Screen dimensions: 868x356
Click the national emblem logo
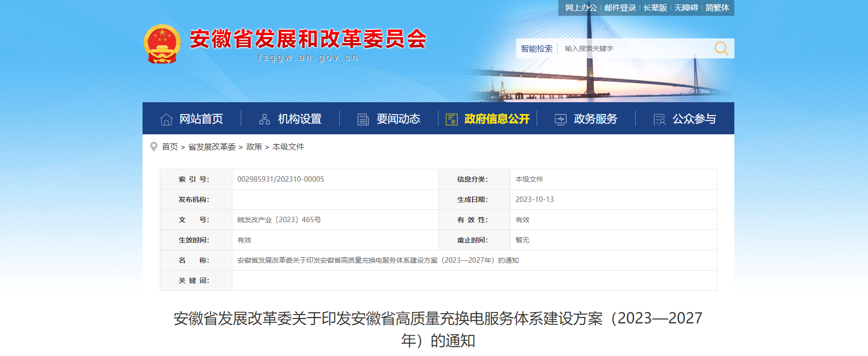162,44
